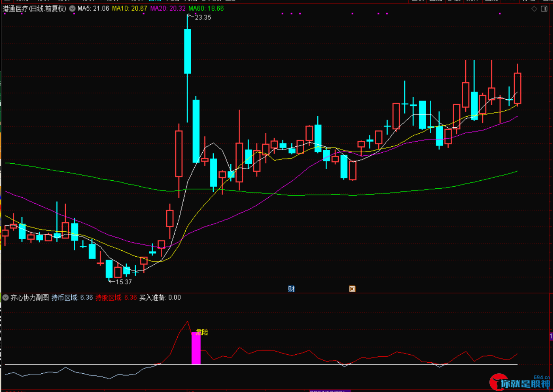Click the MA20: 20.32 indicator value
This screenshot has height=392, width=553.
168,8
